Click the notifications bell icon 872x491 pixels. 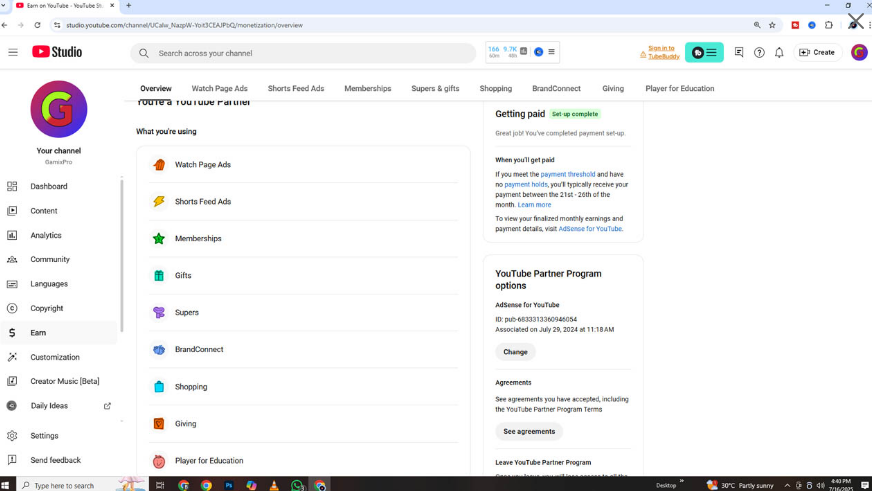pos(779,52)
